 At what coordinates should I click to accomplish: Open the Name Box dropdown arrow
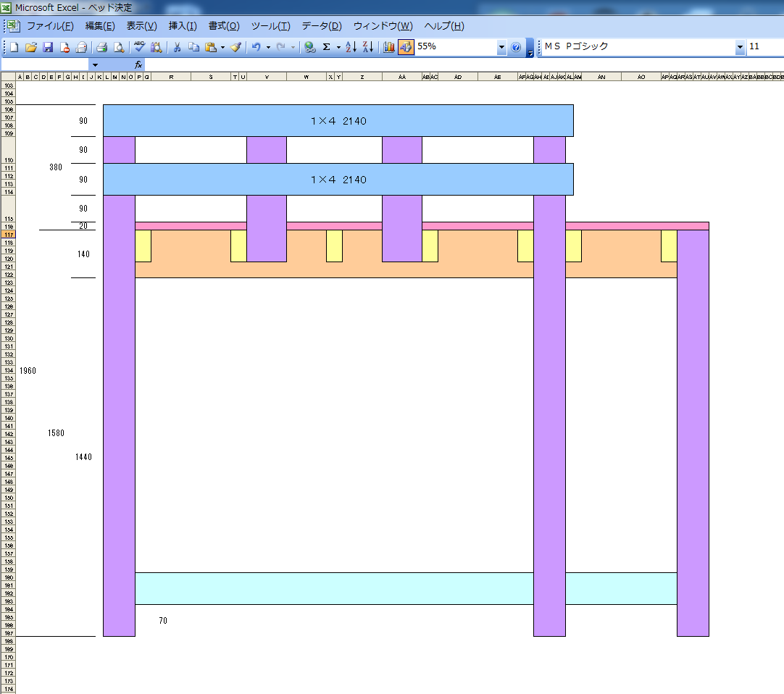click(95, 65)
